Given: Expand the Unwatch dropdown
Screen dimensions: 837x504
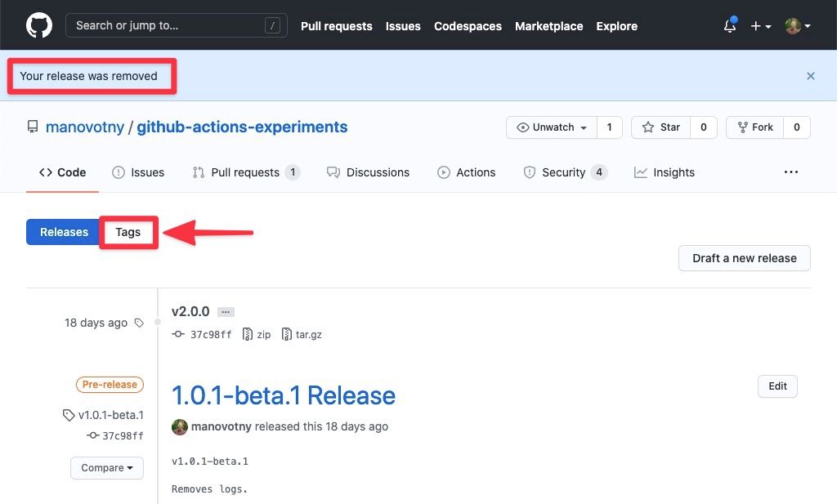Looking at the screenshot, I should (552, 127).
